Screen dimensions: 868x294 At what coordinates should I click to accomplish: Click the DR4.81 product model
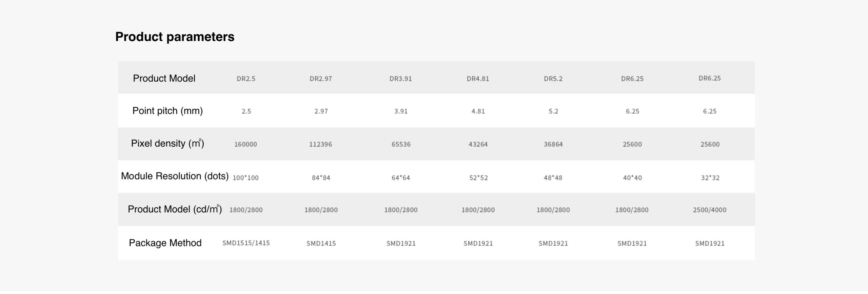(x=478, y=79)
